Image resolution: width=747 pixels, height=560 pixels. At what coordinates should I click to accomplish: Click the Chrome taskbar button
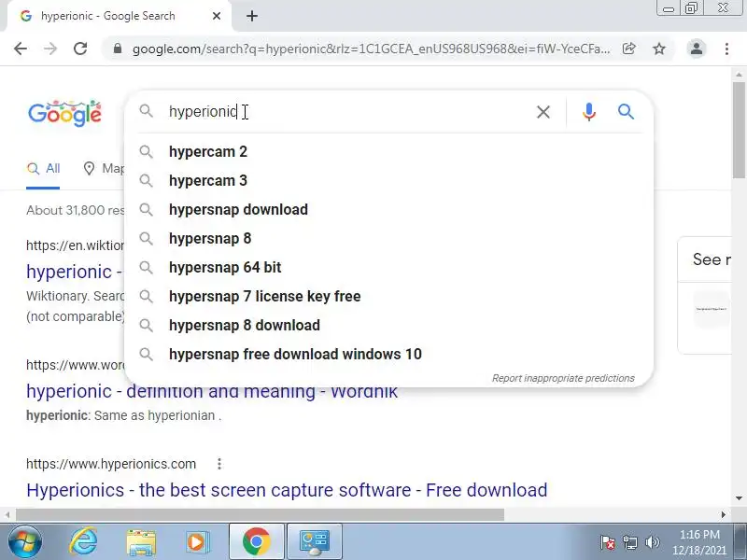257,542
